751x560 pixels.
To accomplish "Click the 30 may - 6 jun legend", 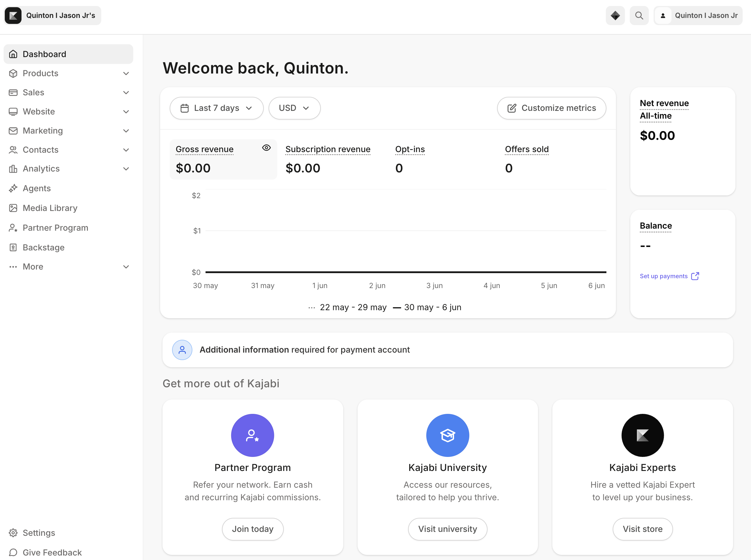I will (x=427, y=307).
